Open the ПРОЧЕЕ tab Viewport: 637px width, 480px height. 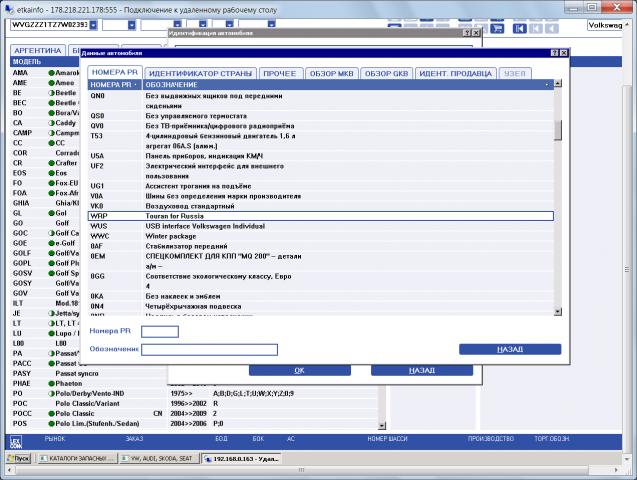coord(280,74)
